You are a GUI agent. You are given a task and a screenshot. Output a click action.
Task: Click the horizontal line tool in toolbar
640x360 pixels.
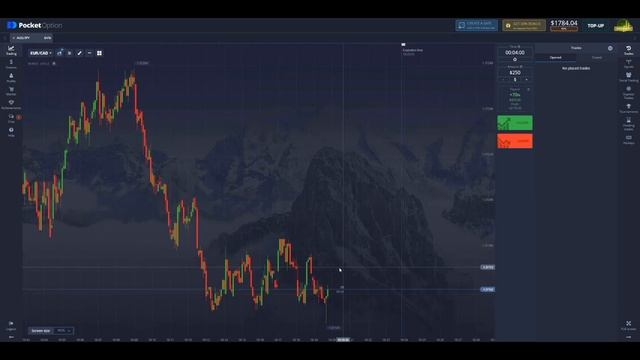tap(89, 53)
